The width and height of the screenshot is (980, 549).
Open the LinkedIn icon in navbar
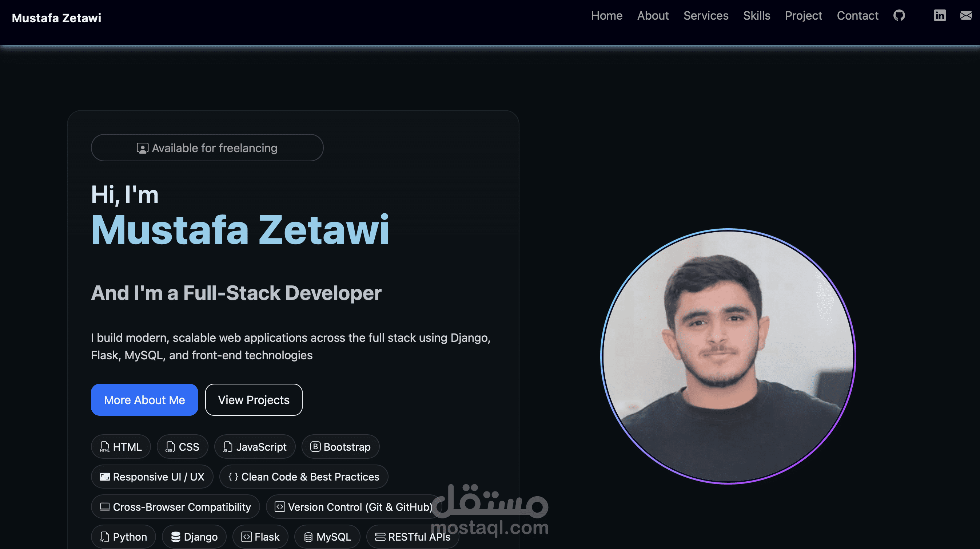[940, 16]
